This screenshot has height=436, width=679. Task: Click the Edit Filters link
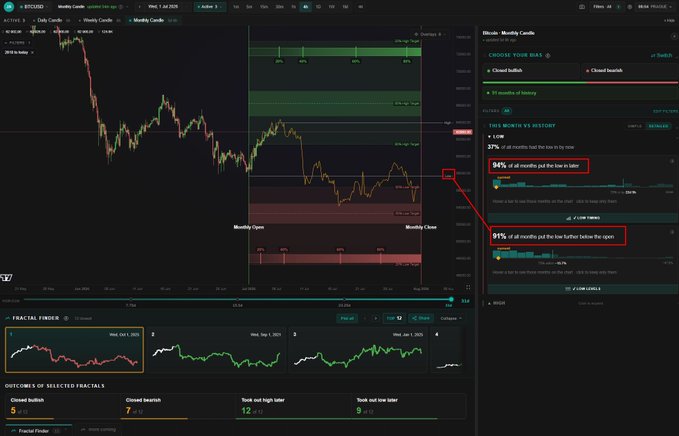point(665,111)
